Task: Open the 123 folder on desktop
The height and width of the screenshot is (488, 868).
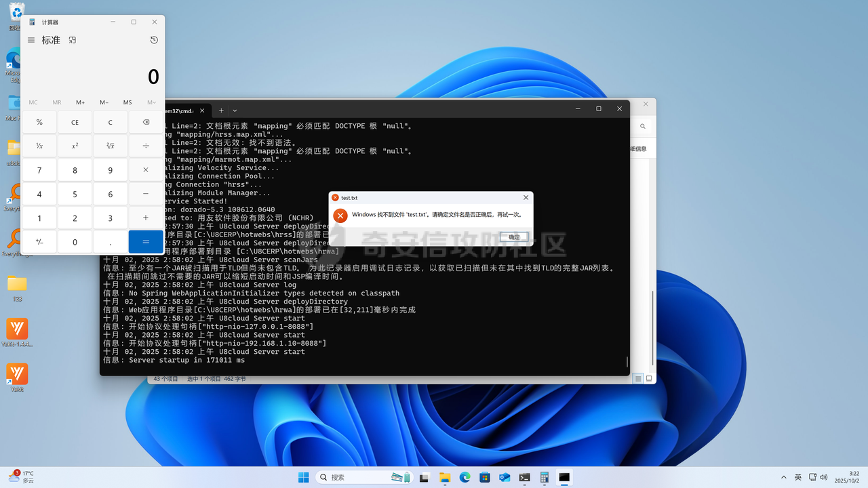Action: [17, 283]
